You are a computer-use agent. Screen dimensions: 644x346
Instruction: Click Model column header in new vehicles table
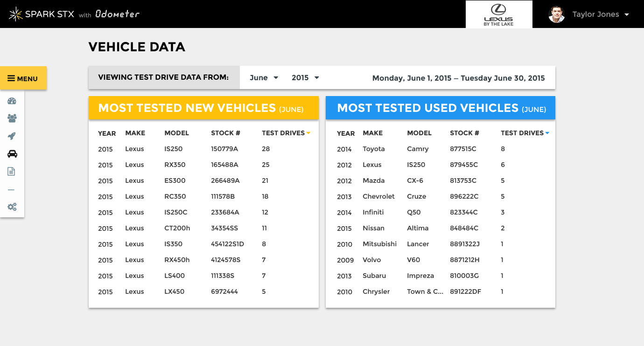click(177, 133)
